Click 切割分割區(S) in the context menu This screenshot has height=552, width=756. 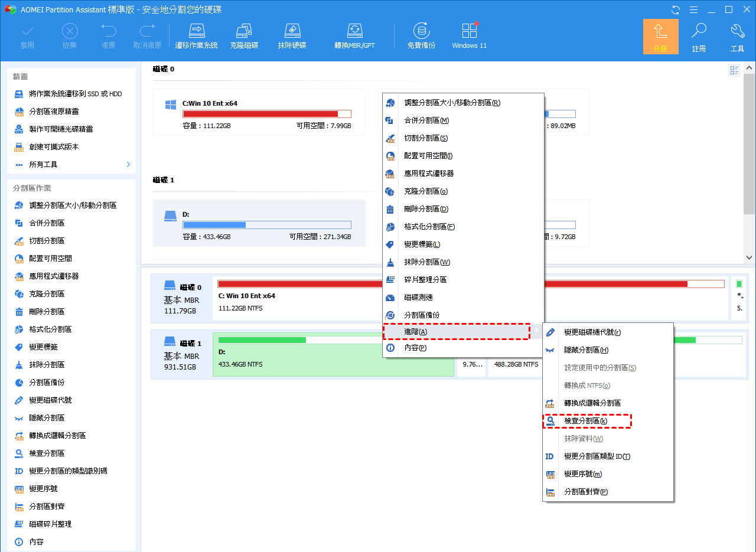(x=463, y=138)
